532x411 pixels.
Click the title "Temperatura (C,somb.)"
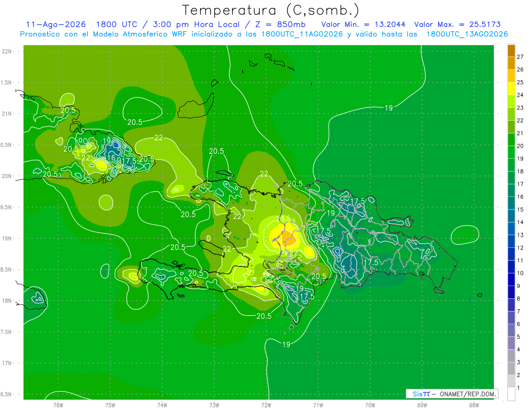[270, 10]
